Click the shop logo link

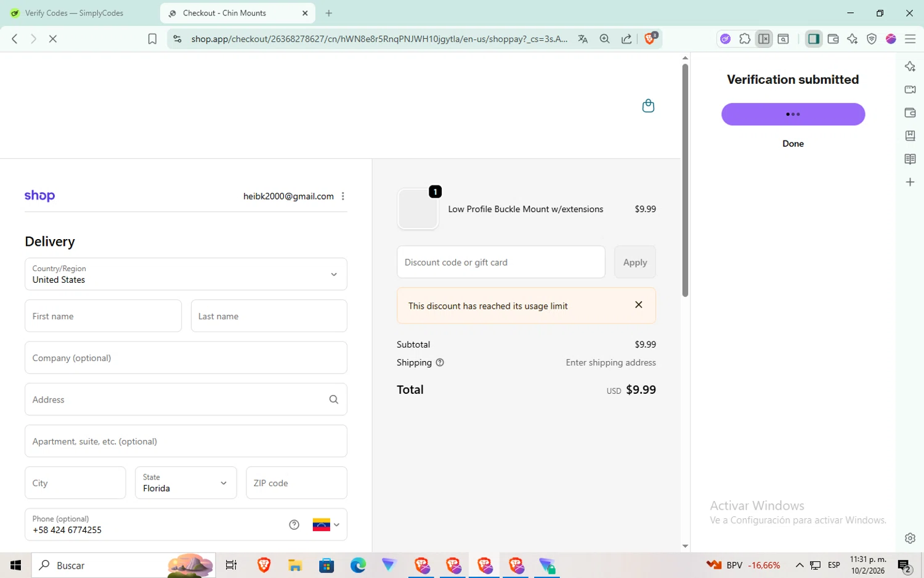pyautogui.click(x=39, y=195)
